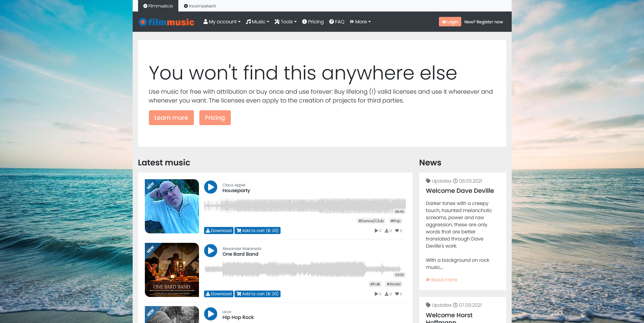Open Houseparty cover image of Claus Appel
Viewport: 644px width, 323px height.
coord(172,206)
